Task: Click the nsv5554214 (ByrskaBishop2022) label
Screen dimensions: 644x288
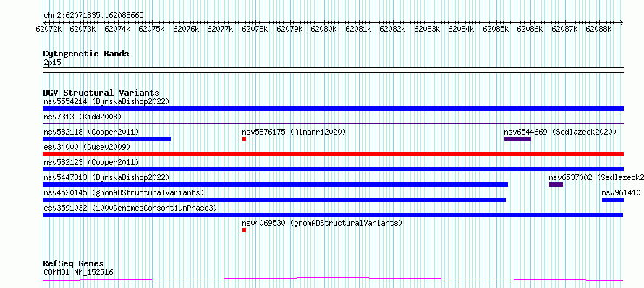Action: (106, 101)
